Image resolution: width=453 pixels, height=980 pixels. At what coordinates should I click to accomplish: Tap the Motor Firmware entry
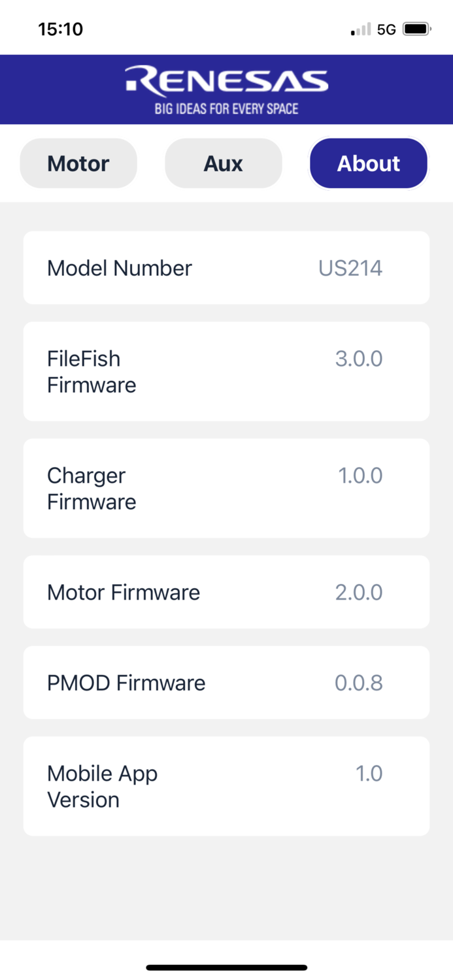[x=226, y=592]
